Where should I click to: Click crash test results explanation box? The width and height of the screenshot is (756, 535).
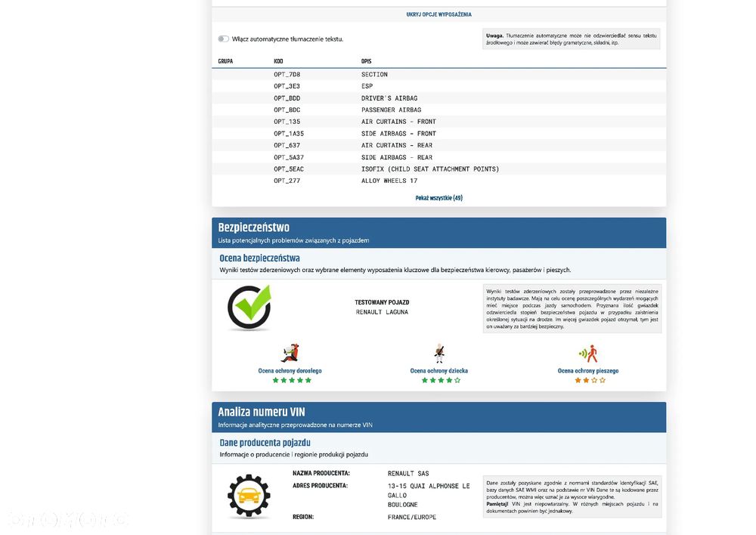coord(572,308)
